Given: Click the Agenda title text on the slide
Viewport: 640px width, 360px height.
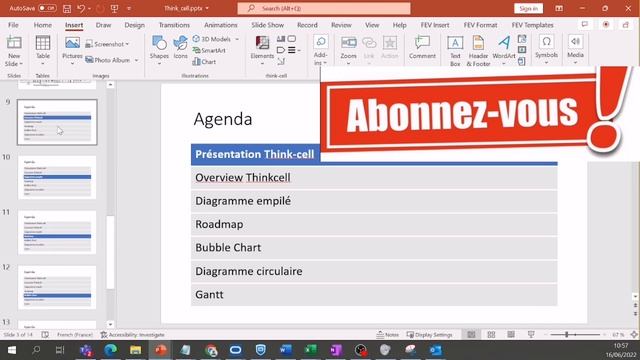Looking at the screenshot, I should coord(223,119).
